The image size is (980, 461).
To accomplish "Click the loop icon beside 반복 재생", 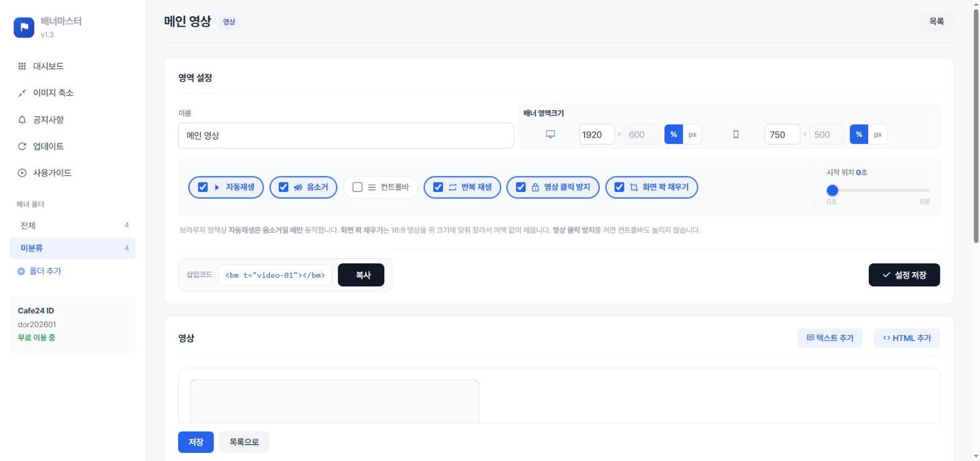I will tap(452, 187).
